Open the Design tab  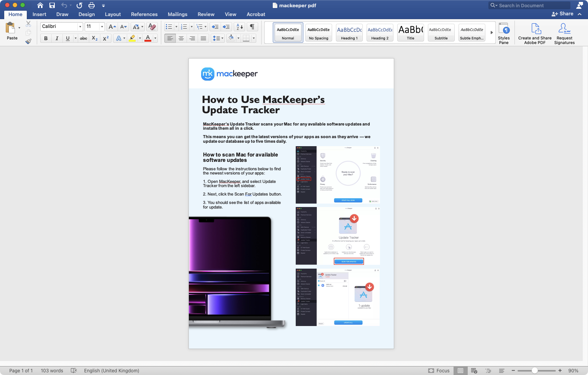point(87,15)
